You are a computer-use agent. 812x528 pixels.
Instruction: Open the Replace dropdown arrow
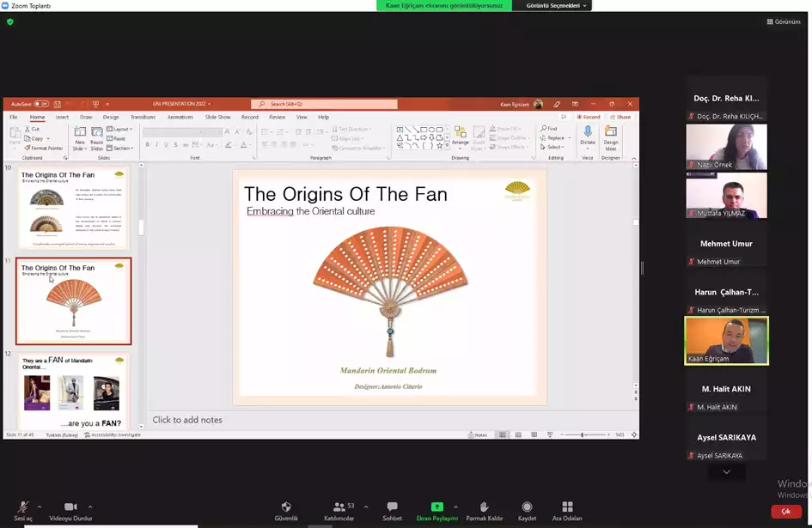click(x=569, y=138)
